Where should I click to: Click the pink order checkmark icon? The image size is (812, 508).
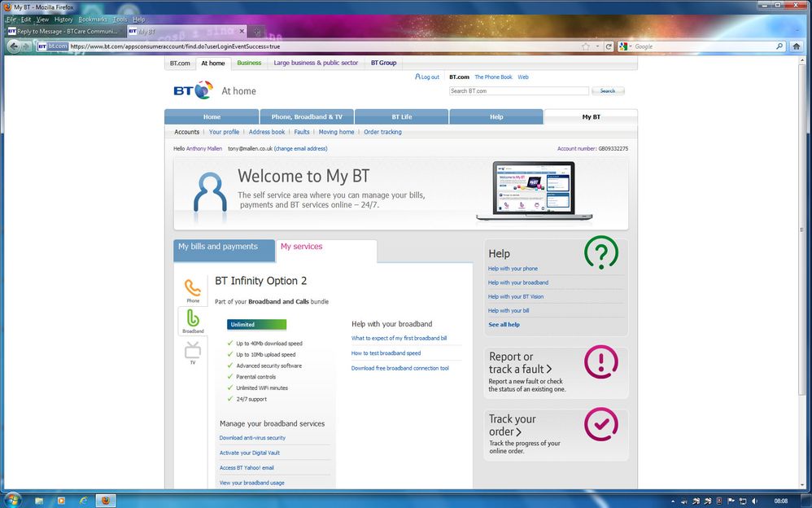point(601,424)
